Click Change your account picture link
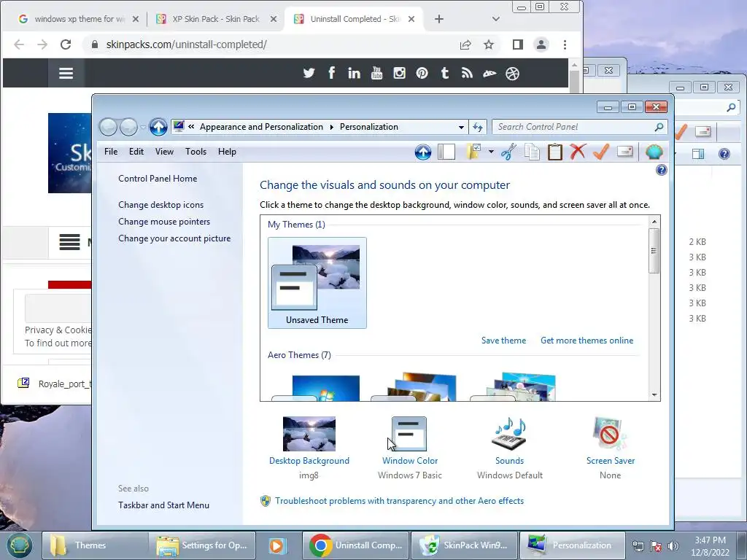This screenshot has width=747, height=560. coord(174,238)
